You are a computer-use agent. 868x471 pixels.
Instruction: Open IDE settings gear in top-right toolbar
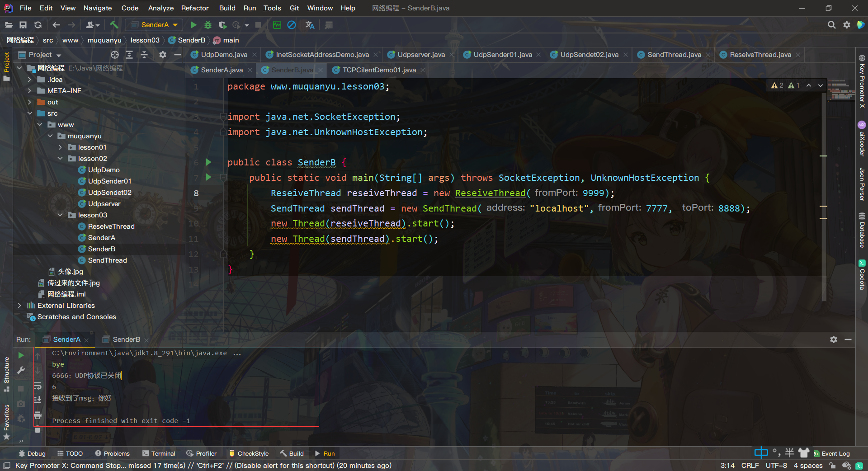[846, 25]
